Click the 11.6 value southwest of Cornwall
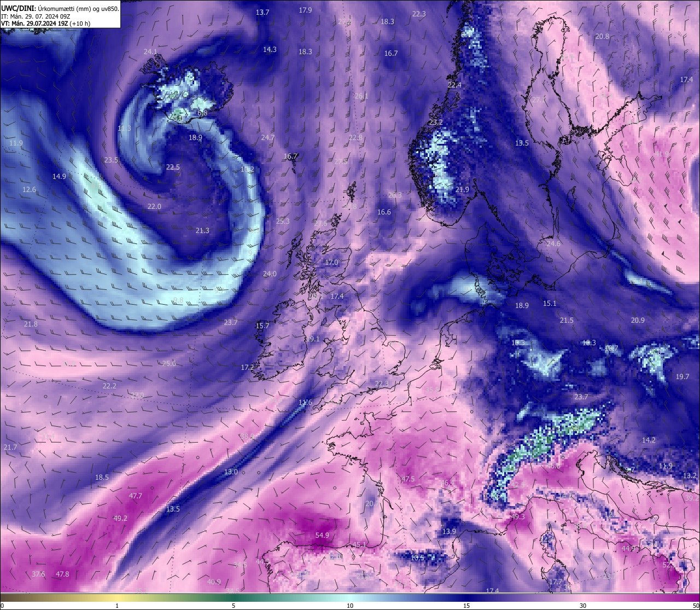 click(x=305, y=403)
